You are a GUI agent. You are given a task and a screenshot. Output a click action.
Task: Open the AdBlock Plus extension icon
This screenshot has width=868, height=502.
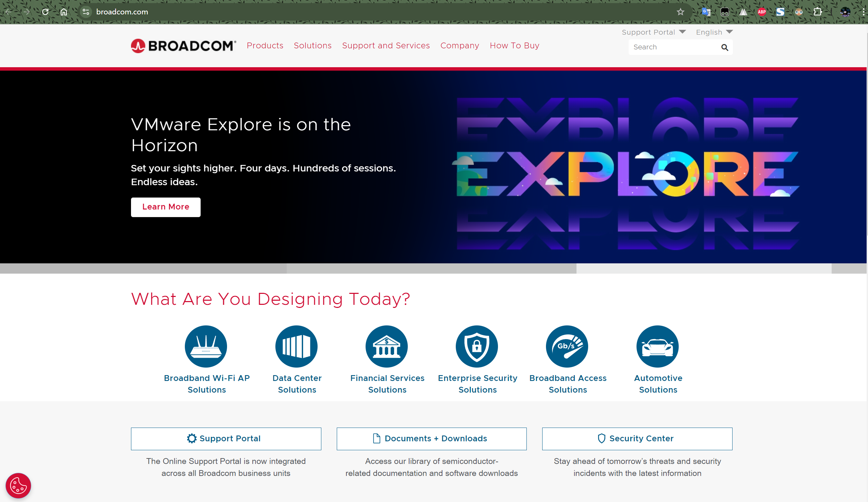point(762,12)
